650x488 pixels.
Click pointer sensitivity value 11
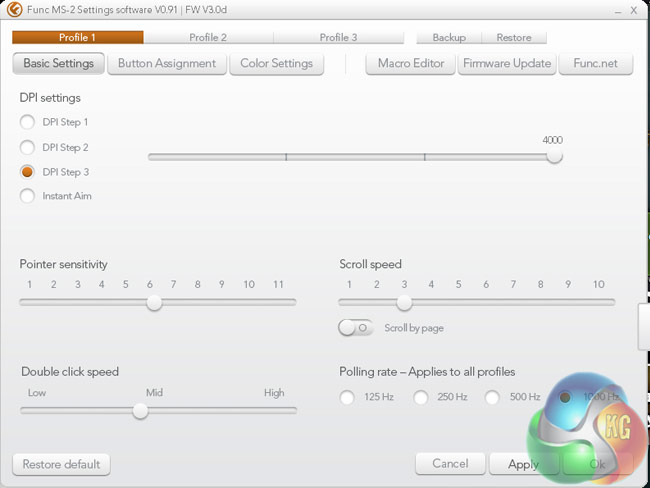coord(278,284)
